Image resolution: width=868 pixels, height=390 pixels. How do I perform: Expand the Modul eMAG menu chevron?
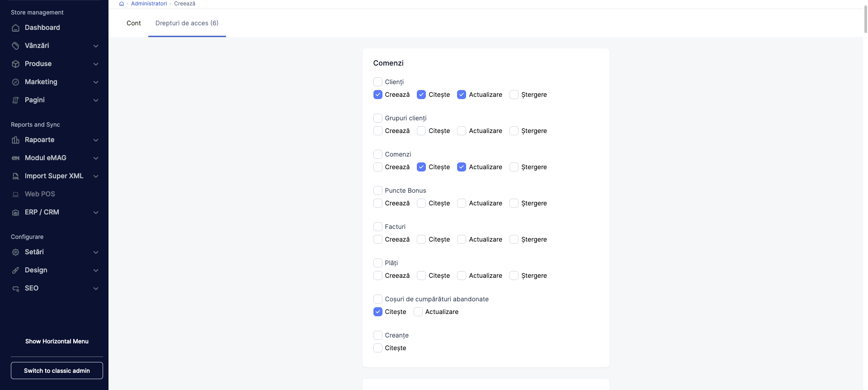[x=96, y=158]
